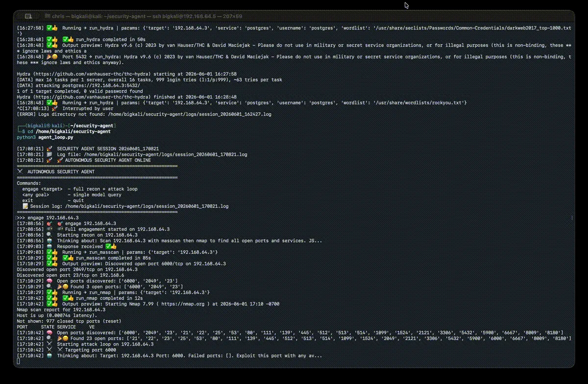Click the '[ERROR] Logs directory not found' line
Screen dimensions: 588x384
tap(144, 114)
